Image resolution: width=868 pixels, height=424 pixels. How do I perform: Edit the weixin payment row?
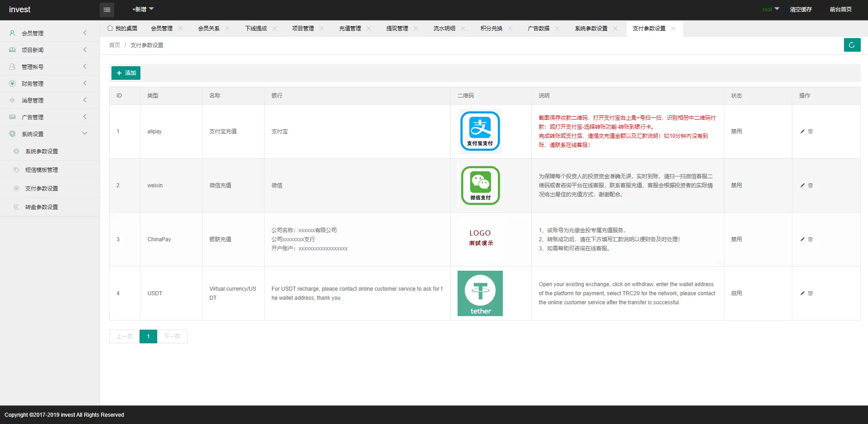pos(801,185)
